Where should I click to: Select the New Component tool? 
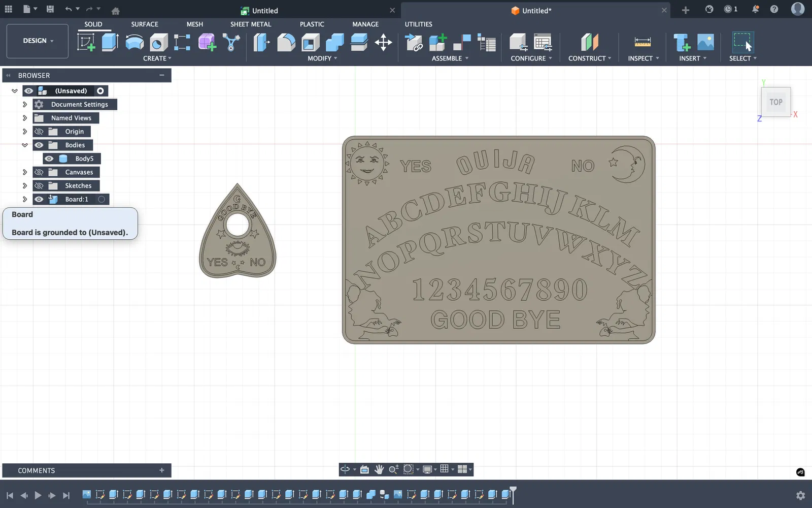coord(437,42)
